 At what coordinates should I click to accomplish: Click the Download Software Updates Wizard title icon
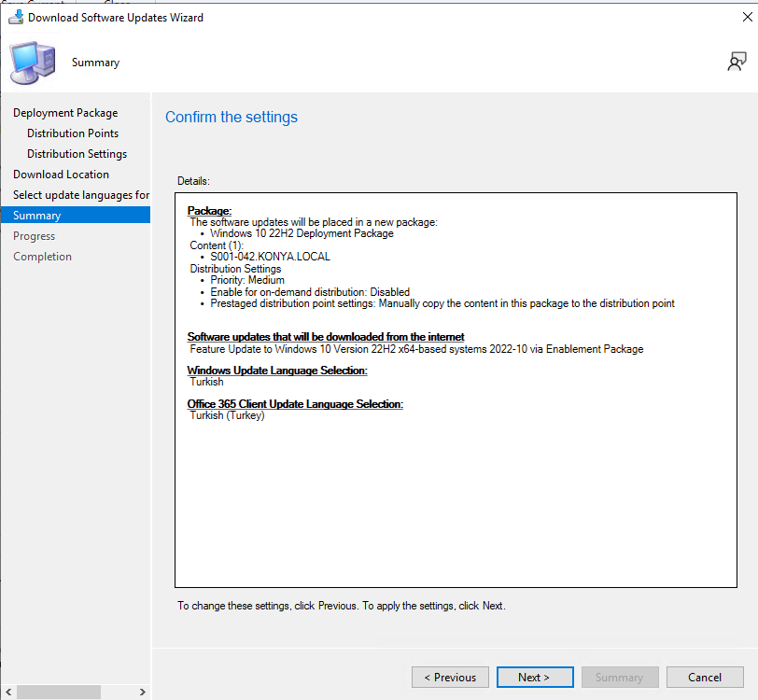[16, 17]
